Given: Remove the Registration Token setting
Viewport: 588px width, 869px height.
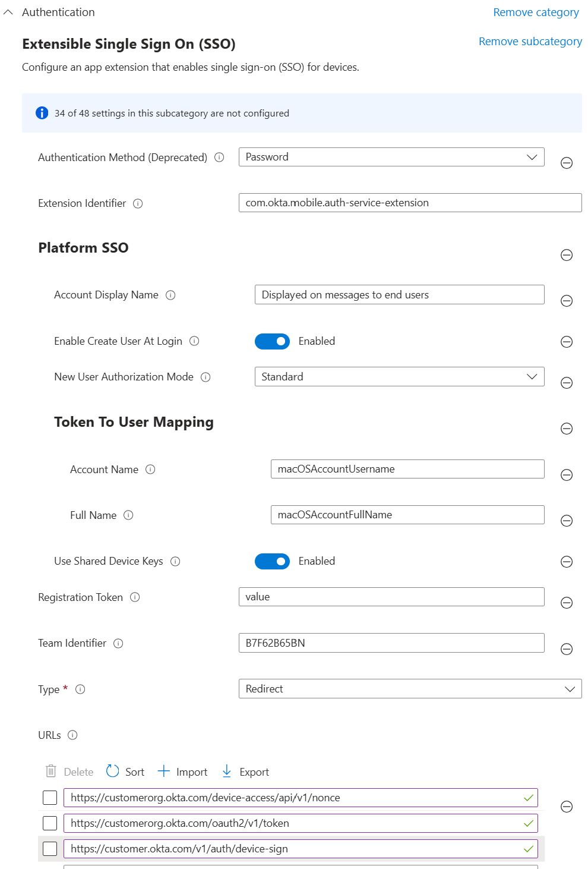Looking at the screenshot, I should tap(567, 603).
